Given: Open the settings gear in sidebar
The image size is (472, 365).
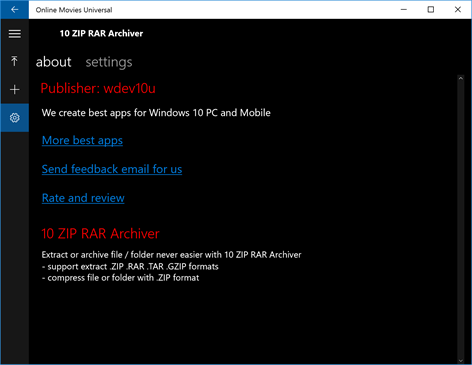Looking at the screenshot, I should [x=14, y=118].
